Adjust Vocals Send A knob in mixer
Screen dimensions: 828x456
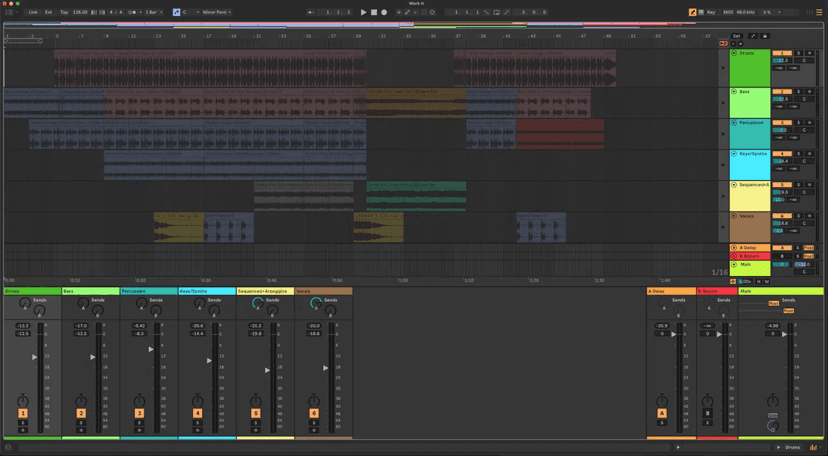point(316,303)
